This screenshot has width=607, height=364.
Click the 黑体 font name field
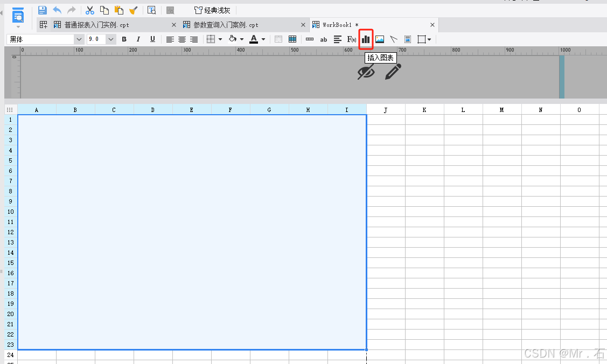[40, 39]
